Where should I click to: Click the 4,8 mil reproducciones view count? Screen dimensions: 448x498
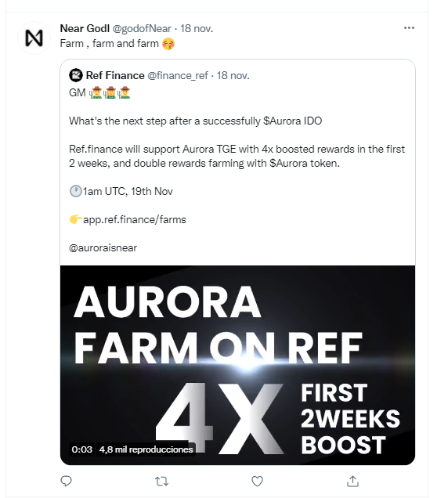pos(146,449)
